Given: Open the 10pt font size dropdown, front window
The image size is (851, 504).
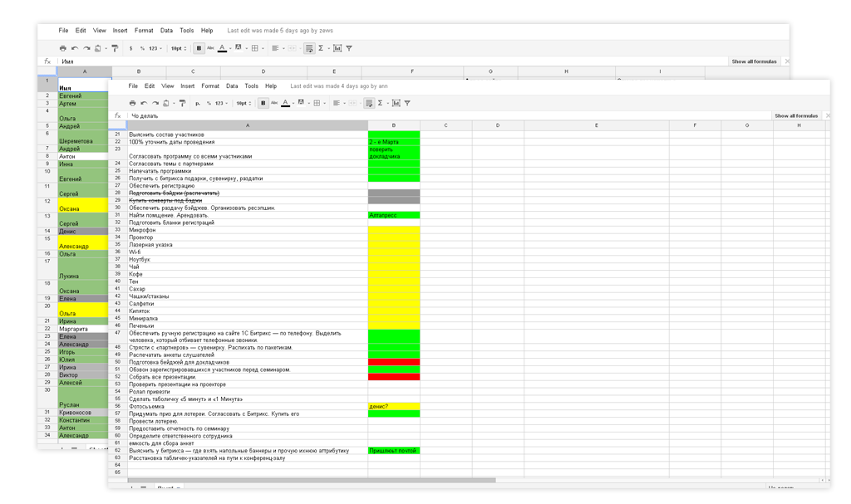Looking at the screenshot, I should click(x=242, y=103).
